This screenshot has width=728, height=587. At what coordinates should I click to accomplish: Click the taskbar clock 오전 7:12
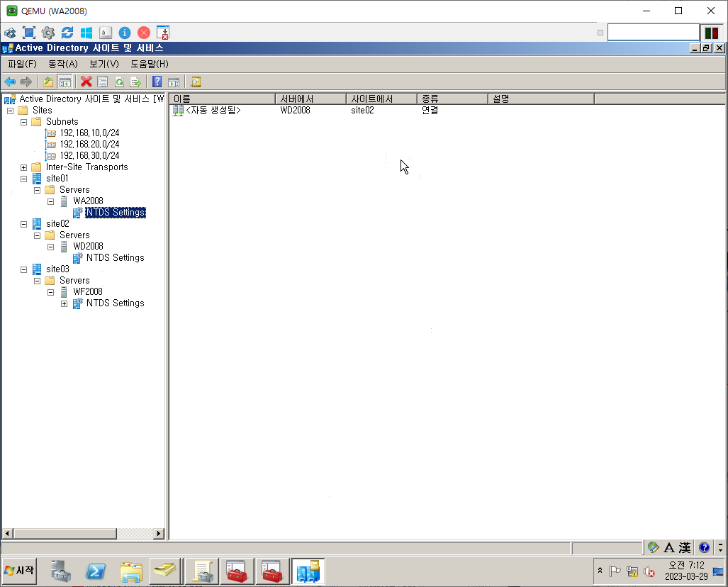point(686,566)
